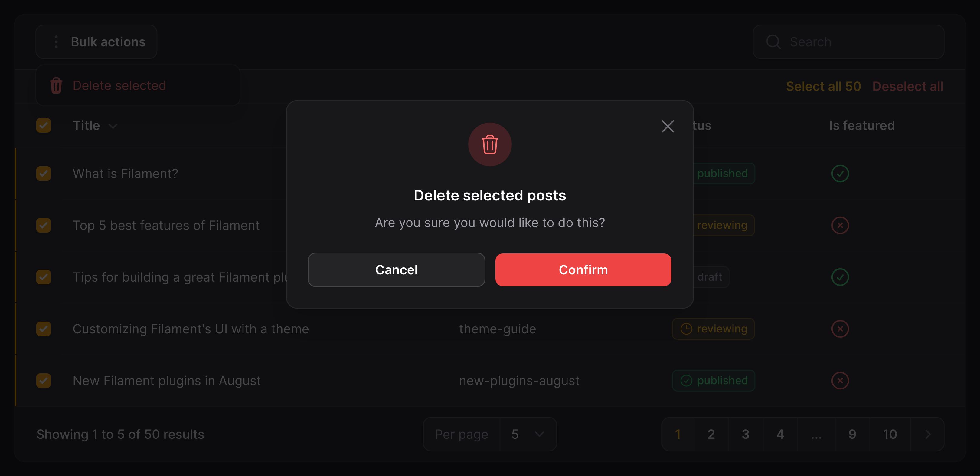The image size is (980, 476).
Task: Go to page 3 in pagination
Action: 745,434
